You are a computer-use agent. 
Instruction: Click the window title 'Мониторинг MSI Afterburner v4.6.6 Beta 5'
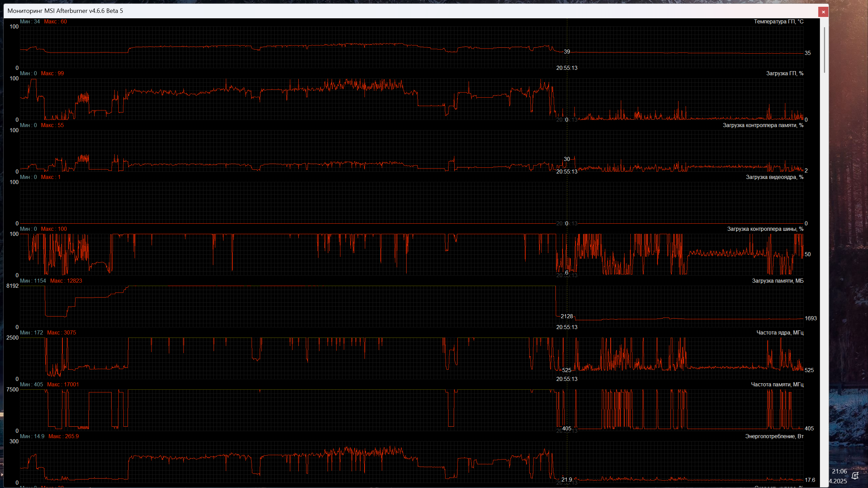[65, 11]
